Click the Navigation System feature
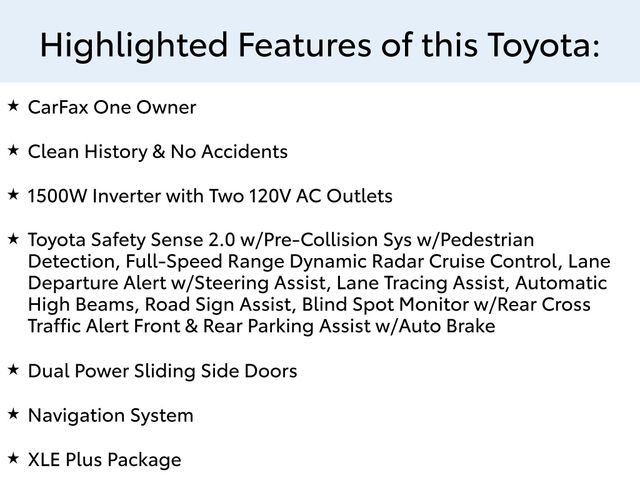Viewport: 640px width, 480px height. click(111, 416)
